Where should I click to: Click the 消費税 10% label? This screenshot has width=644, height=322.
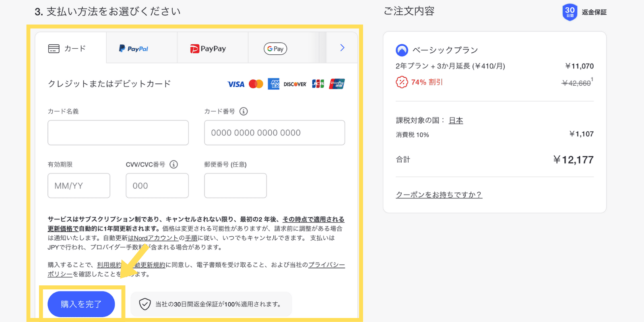tap(413, 135)
